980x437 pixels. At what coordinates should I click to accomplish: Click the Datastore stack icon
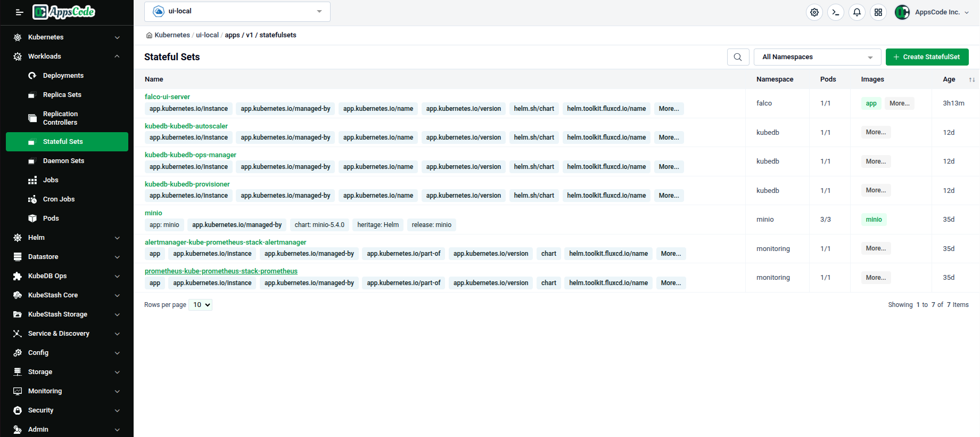tap(18, 257)
